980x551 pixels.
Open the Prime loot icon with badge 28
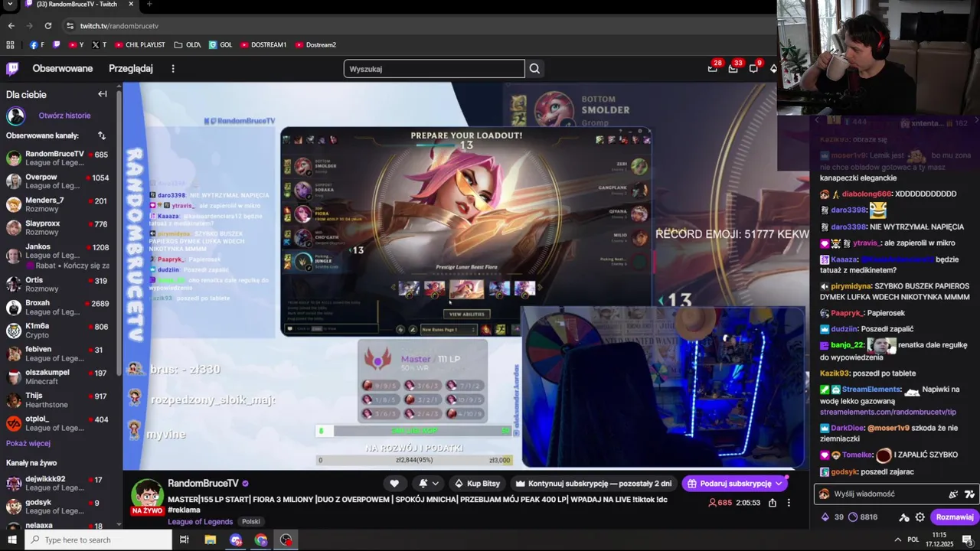tap(713, 68)
